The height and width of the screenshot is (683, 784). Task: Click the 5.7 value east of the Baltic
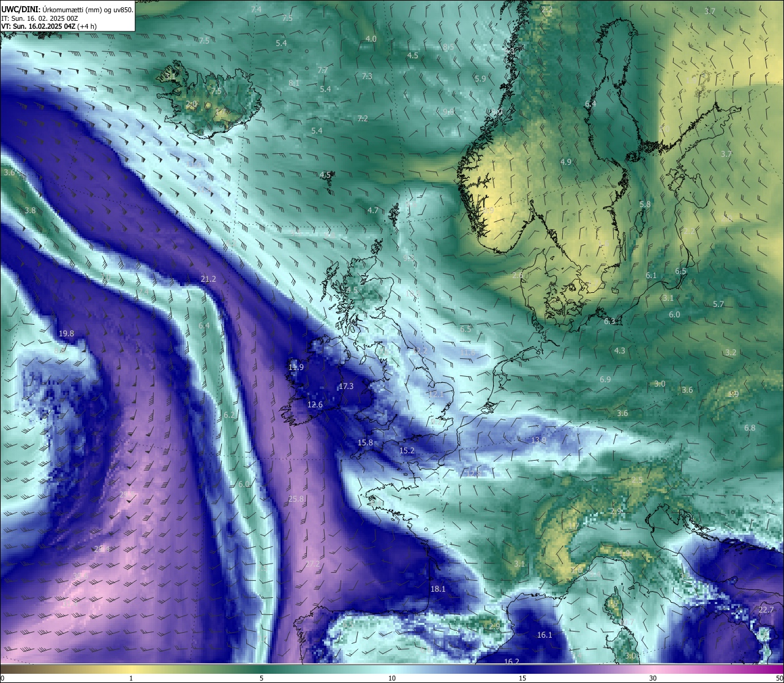(718, 304)
